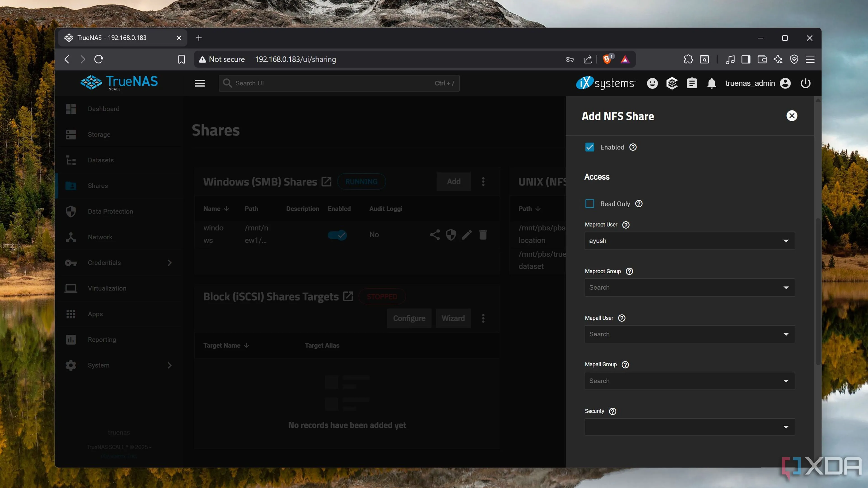Open the Maproot Group dropdown
The height and width of the screenshot is (488, 868).
point(689,288)
